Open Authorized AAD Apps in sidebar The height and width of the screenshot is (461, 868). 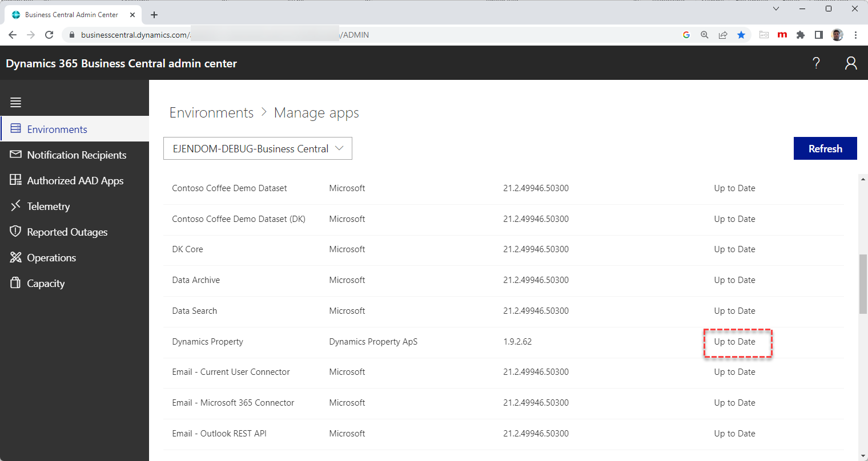tap(74, 180)
